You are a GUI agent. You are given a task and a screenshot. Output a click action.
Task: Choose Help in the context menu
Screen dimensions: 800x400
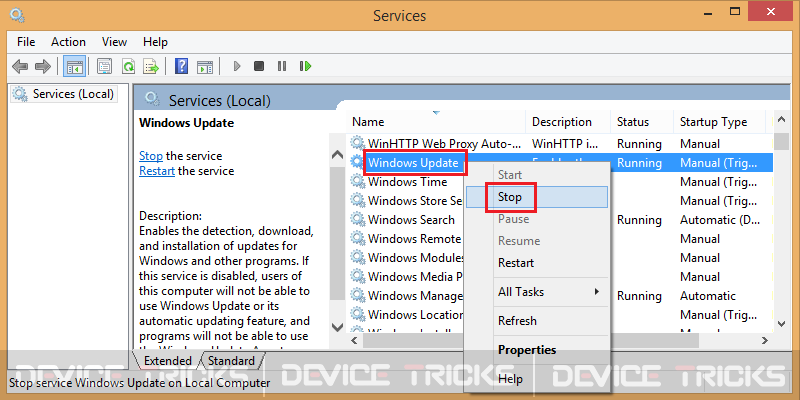click(537, 379)
